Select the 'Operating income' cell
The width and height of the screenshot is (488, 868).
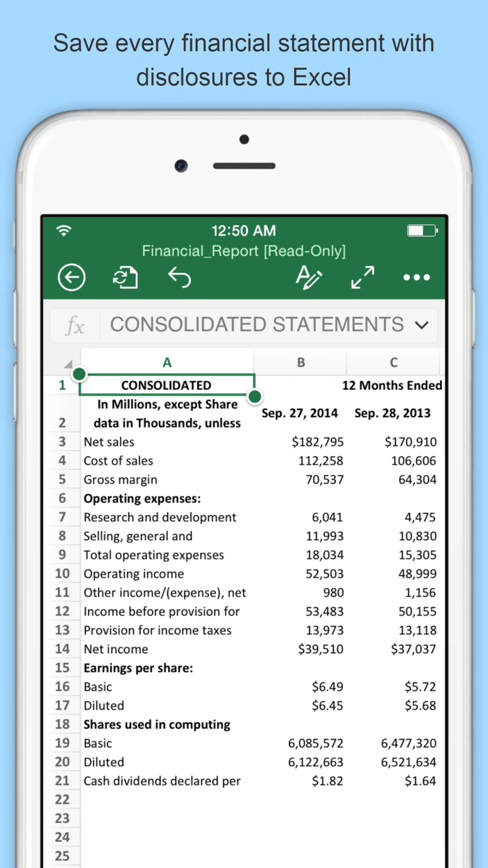(x=134, y=574)
